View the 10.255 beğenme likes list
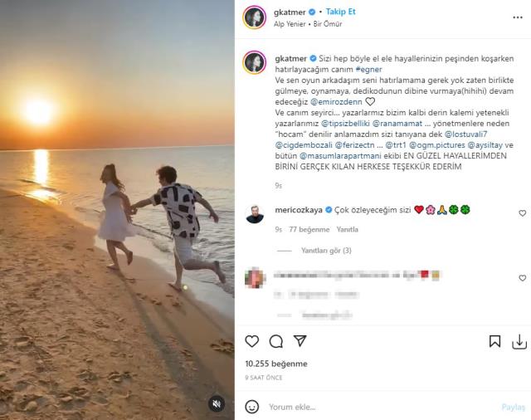The width and height of the screenshot is (531, 420). tap(276, 364)
